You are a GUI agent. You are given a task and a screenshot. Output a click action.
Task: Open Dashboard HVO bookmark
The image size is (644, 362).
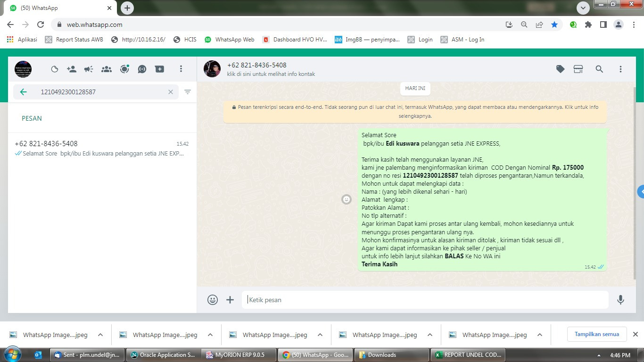295,40
